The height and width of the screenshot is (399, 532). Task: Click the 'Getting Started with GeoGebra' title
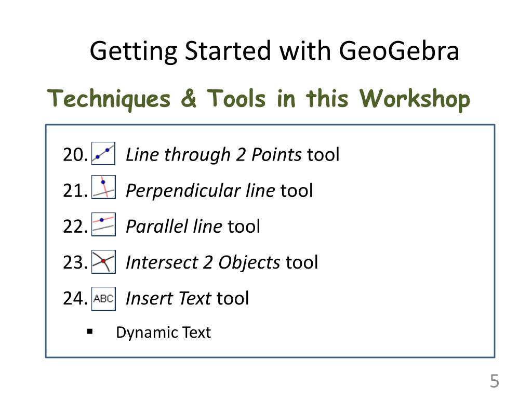click(274, 51)
